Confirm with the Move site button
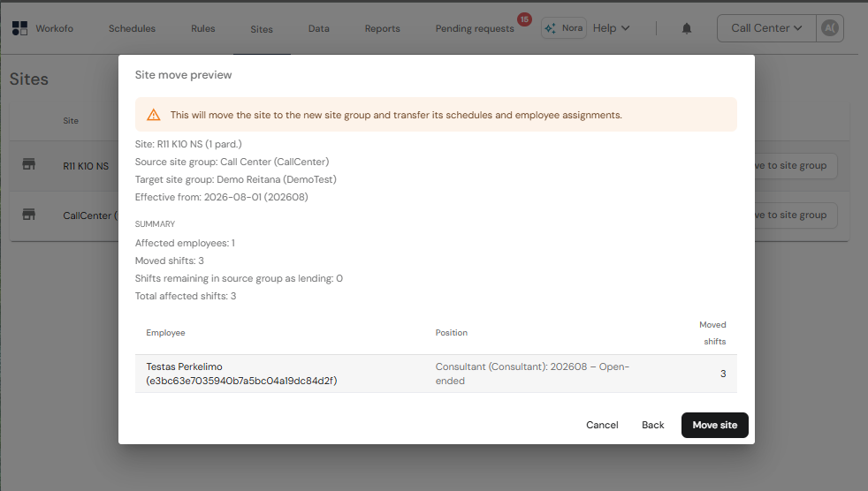Viewport: 868px width, 491px height. tap(715, 425)
